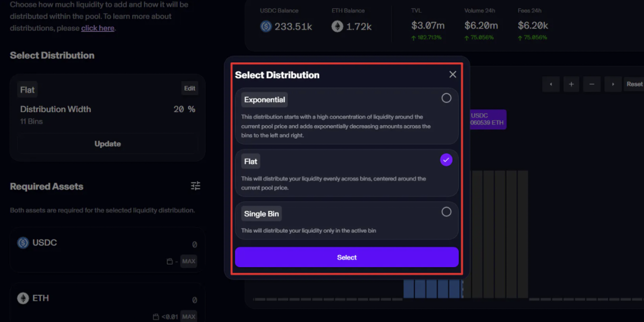Pan chart right with arrow icon

613,84
